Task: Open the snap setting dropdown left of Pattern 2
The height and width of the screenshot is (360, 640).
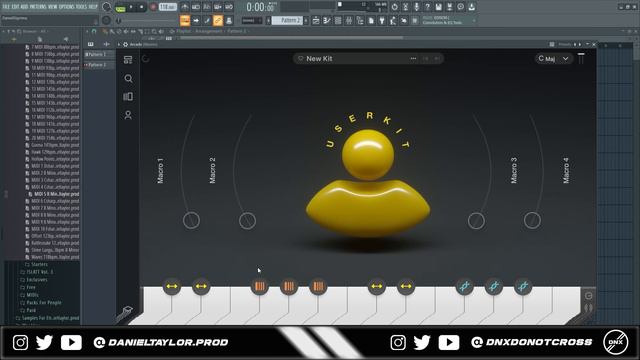Action: click(x=251, y=20)
